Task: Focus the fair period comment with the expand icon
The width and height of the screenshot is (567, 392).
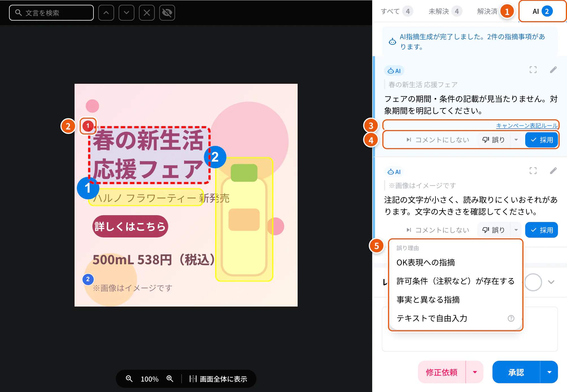Action: [533, 70]
